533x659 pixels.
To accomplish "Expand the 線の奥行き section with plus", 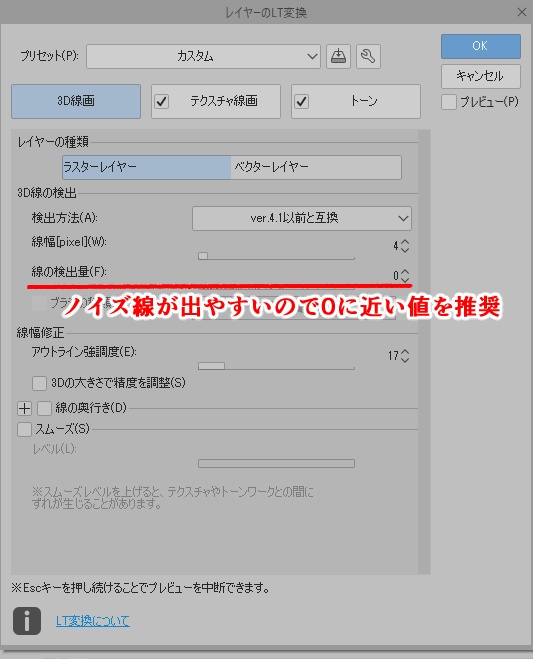I will [24, 408].
